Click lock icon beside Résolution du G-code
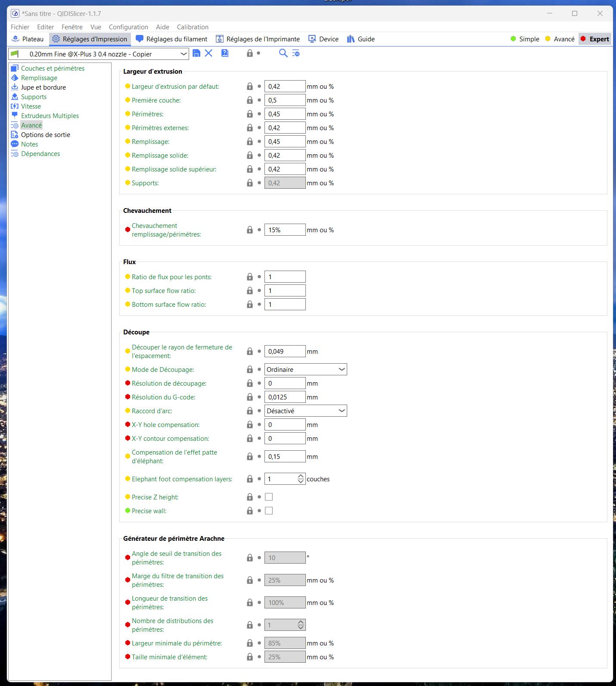616x686 pixels. tap(250, 397)
